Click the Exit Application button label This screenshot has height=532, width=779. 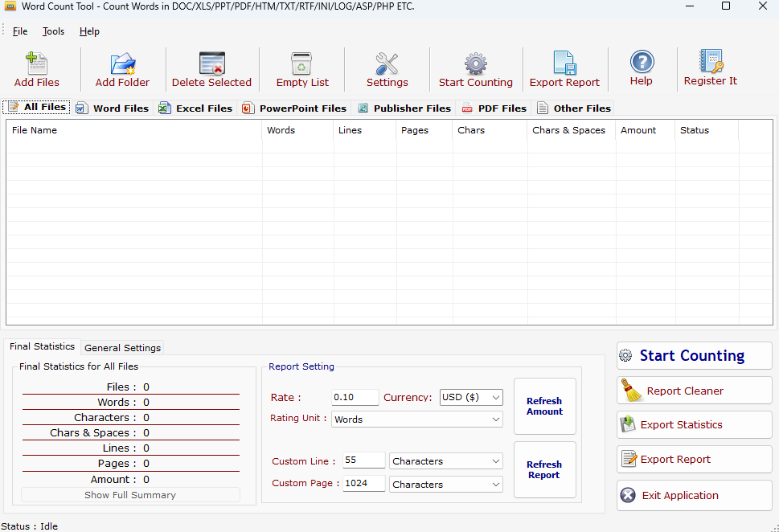(x=680, y=495)
